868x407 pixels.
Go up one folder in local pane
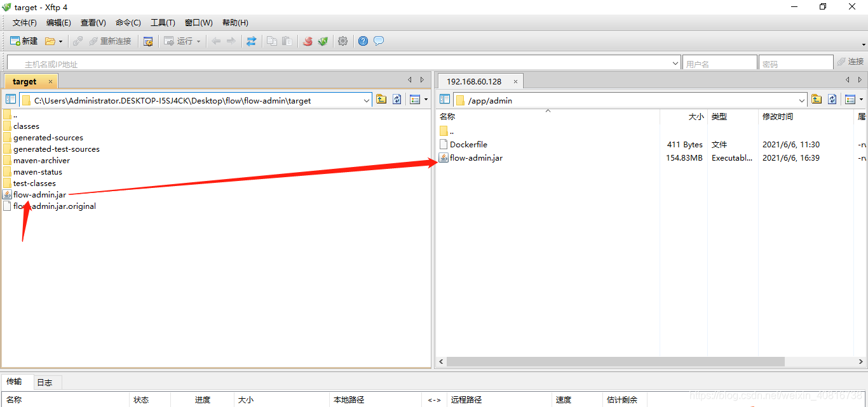381,100
